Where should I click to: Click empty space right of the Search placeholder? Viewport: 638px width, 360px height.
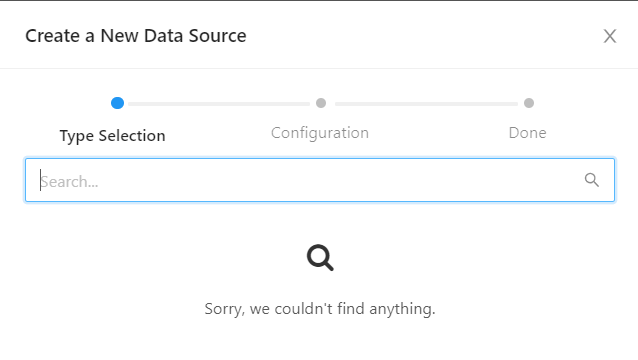coord(338,181)
